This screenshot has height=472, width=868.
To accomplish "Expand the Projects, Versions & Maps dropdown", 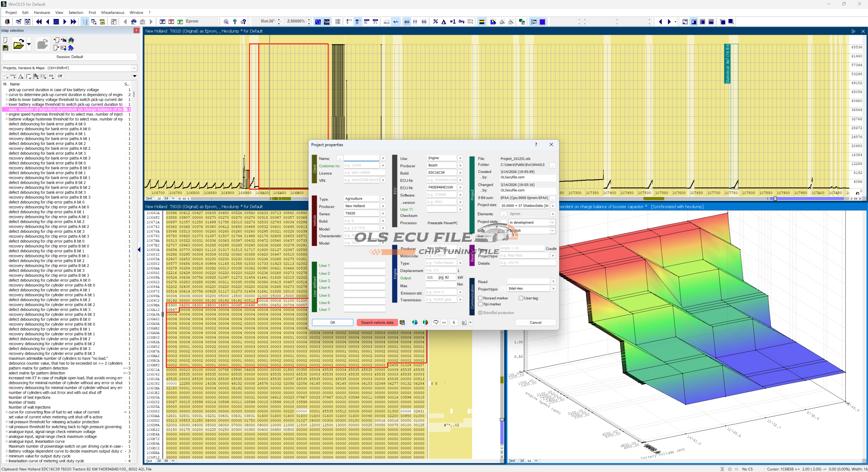I will coord(134,68).
